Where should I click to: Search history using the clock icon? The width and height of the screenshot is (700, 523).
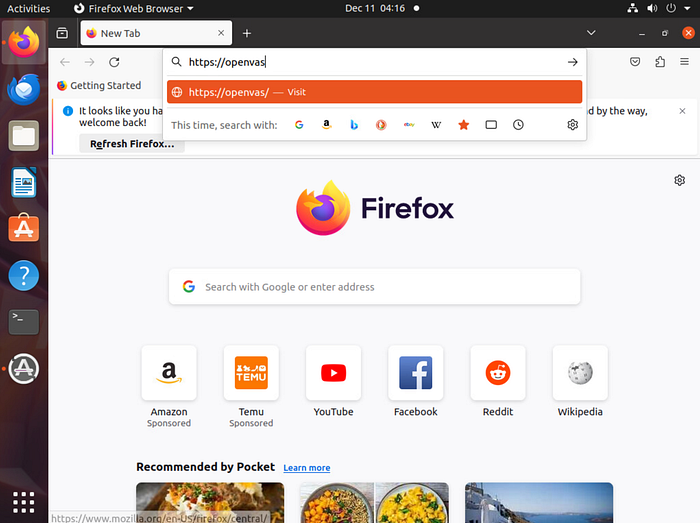pyautogui.click(x=518, y=125)
